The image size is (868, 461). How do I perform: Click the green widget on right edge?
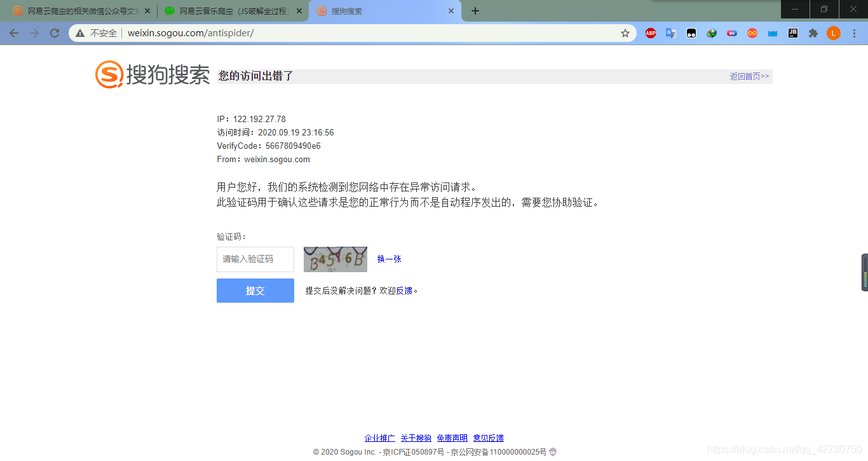pyautogui.click(x=865, y=272)
